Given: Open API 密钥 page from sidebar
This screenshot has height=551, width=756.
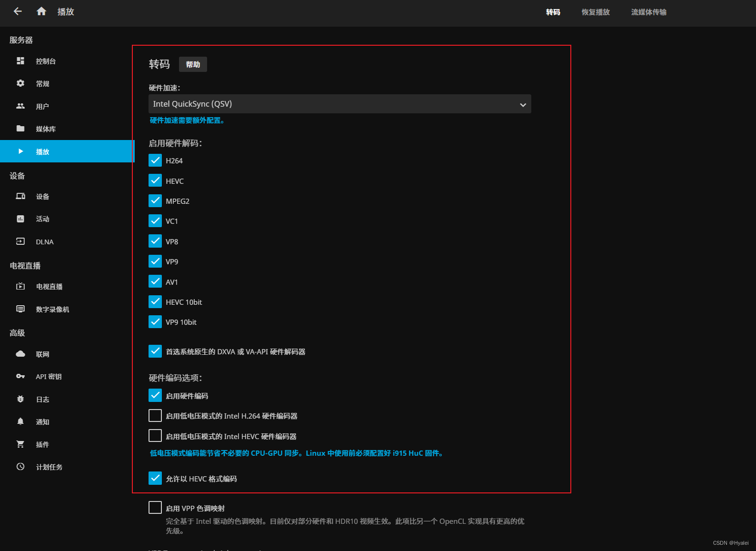Looking at the screenshot, I should click(x=67, y=376).
